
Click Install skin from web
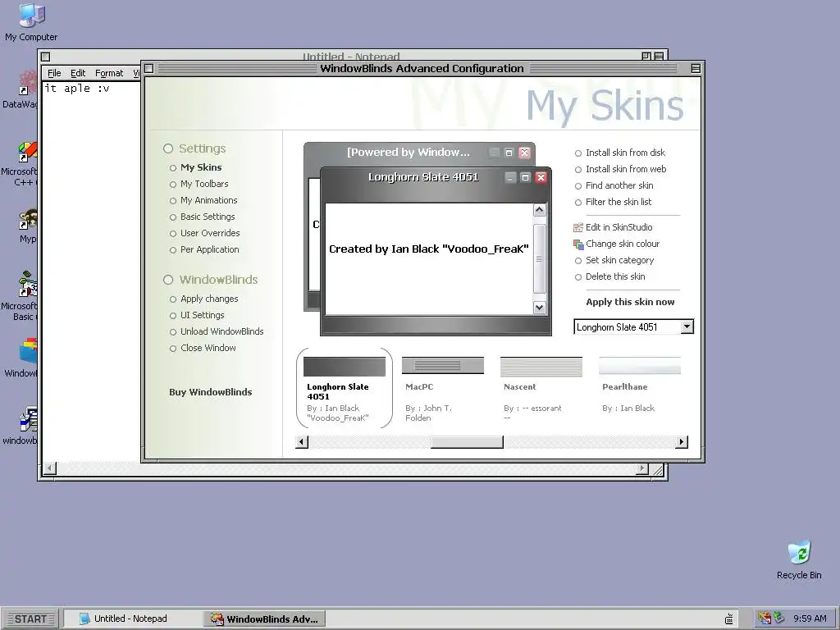click(620, 169)
